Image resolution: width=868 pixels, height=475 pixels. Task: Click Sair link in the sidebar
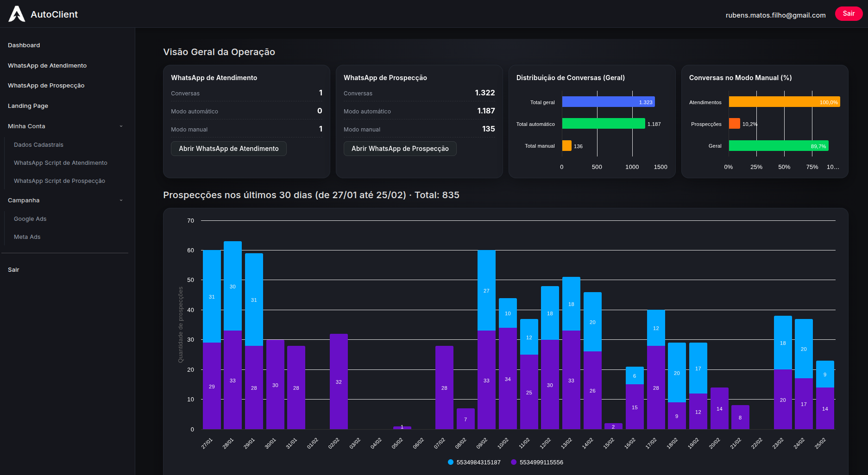(x=13, y=270)
